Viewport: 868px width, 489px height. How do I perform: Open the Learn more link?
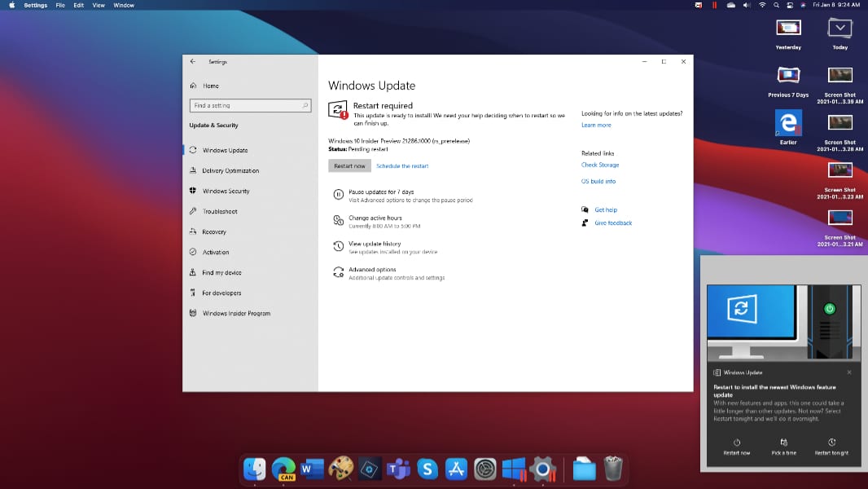point(596,126)
